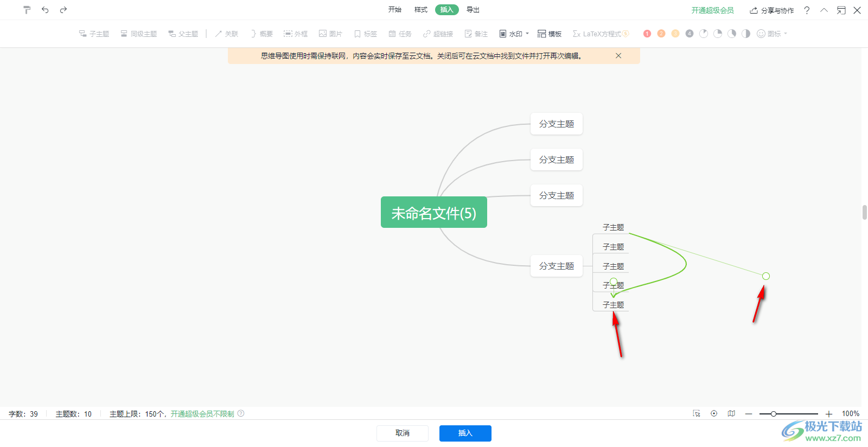
Task: Adjust the zoom slider handle
Action: 774,414
